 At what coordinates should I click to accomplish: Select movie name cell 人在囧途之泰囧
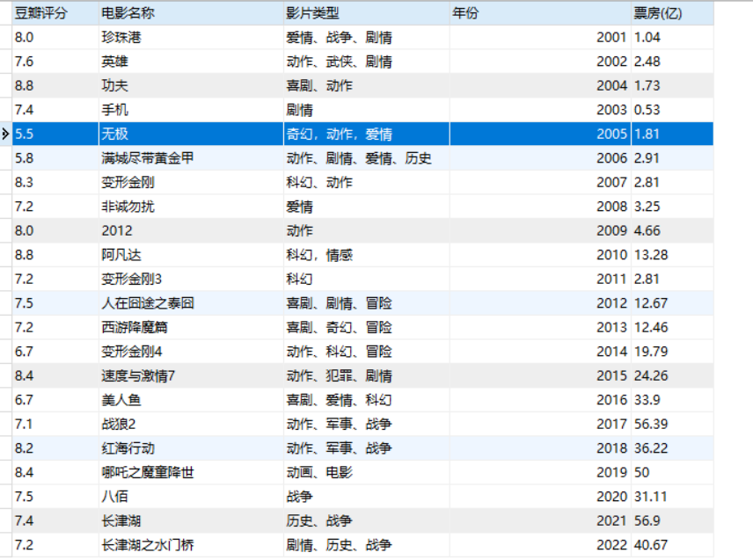click(x=191, y=302)
